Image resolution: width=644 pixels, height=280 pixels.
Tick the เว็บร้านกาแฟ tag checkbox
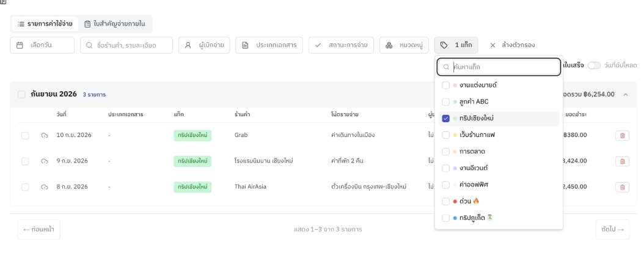(x=445, y=135)
